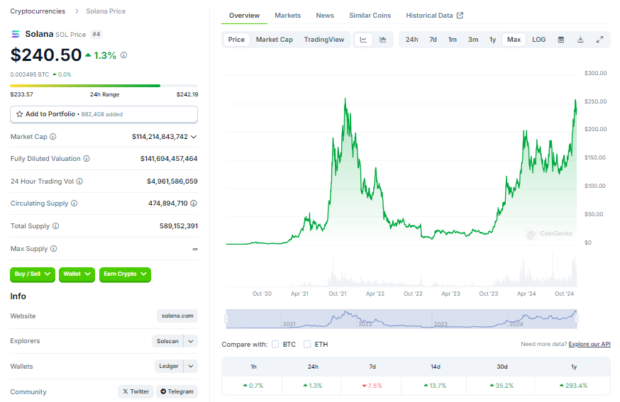Toggle LOG scale on the chart
The height and width of the screenshot is (402, 620).
(x=539, y=40)
